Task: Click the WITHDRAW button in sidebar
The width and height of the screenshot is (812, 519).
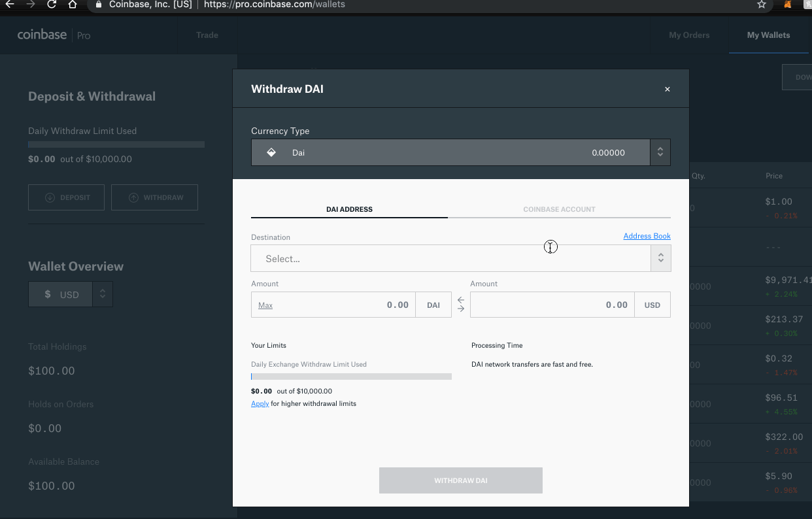Action: pyautogui.click(x=154, y=197)
